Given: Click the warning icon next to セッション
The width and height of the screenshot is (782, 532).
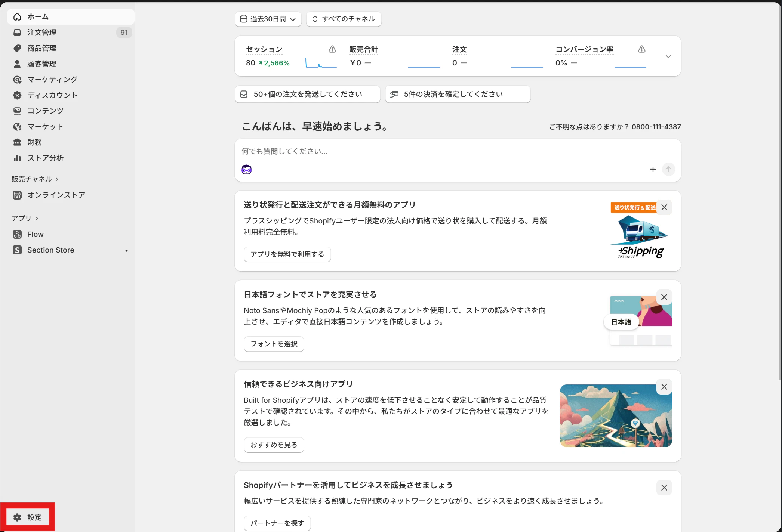Looking at the screenshot, I should coord(332,49).
